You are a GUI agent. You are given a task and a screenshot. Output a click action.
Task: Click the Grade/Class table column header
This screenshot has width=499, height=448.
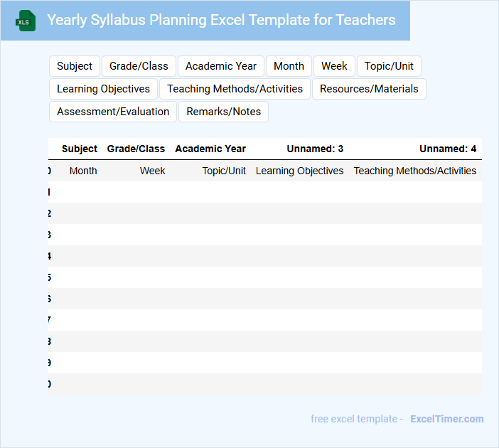[x=136, y=149]
